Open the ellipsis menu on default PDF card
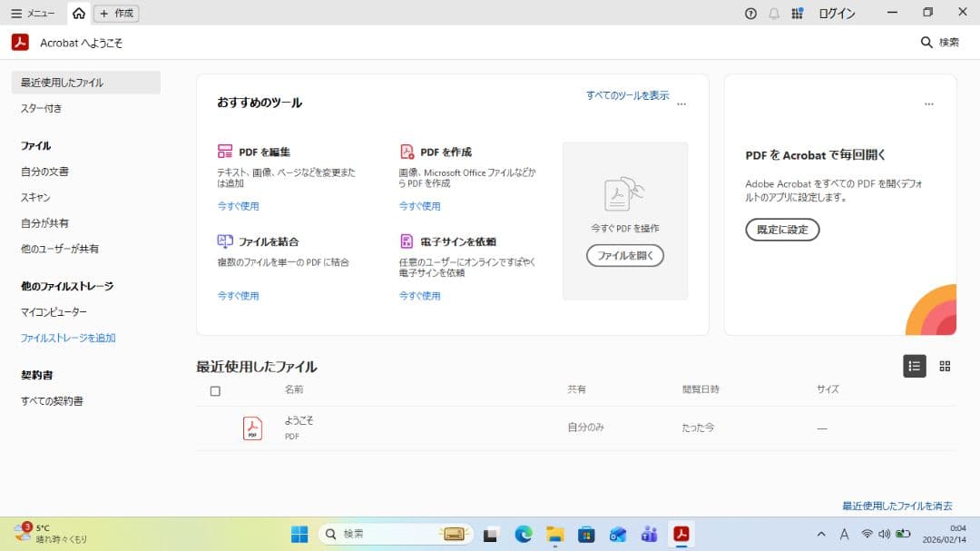The width and height of the screenshot is (980, 551). point(928,104)
